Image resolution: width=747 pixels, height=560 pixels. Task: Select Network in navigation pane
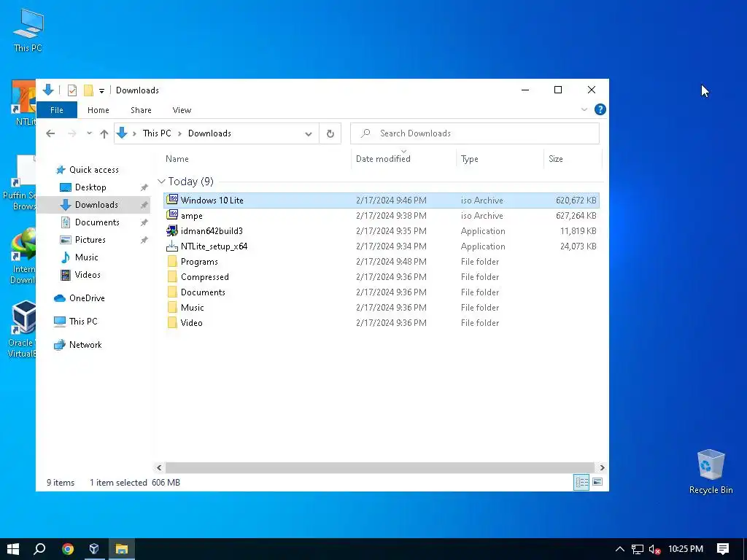point(85,345)
